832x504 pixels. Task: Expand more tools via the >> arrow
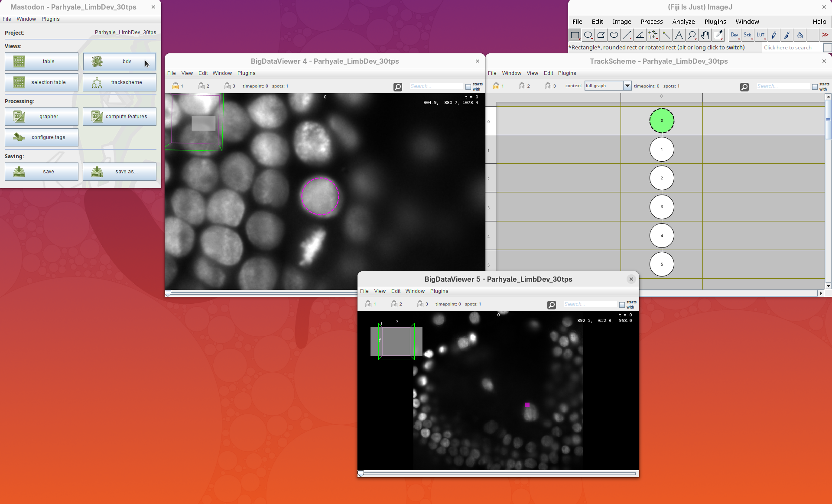[x=825, y=35]
